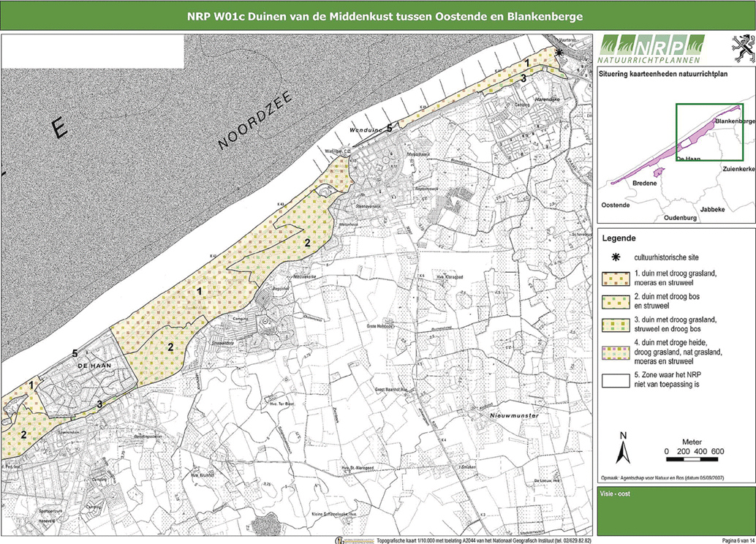The height and width of the screenshot is (544, 756).
Task: Click the 'cultuurhistorische site' legend label
Action: [x=666, y=257]
